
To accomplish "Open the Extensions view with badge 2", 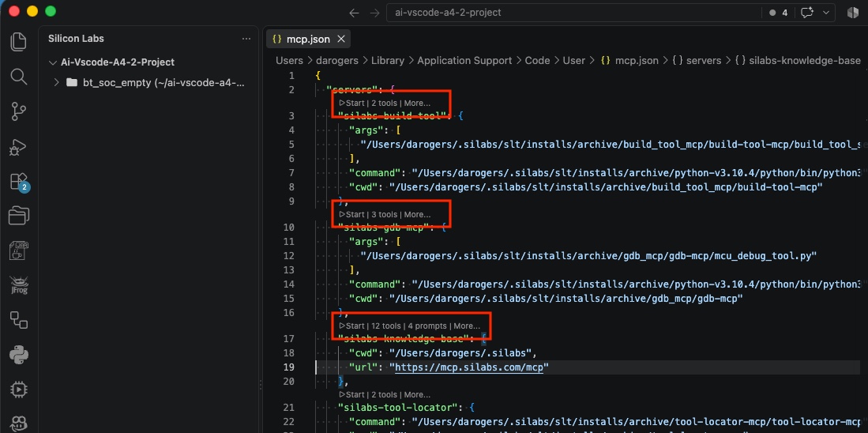I will coord(19,182).
